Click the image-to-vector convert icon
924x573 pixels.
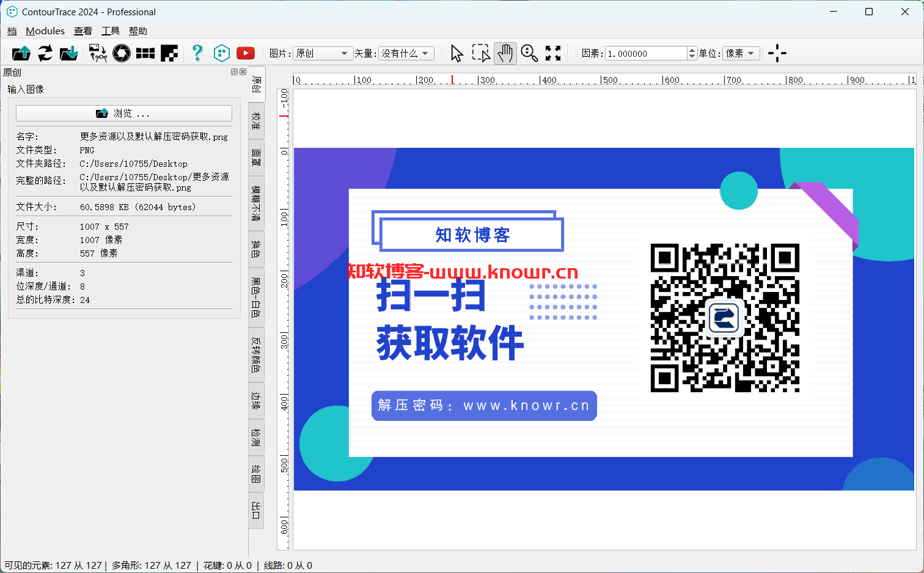click(98, 53)
